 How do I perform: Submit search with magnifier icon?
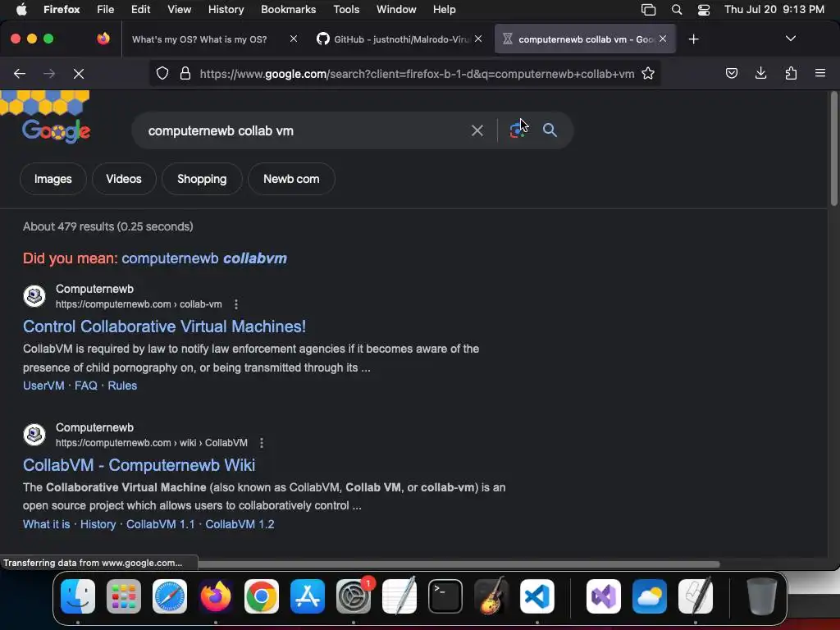550,130
